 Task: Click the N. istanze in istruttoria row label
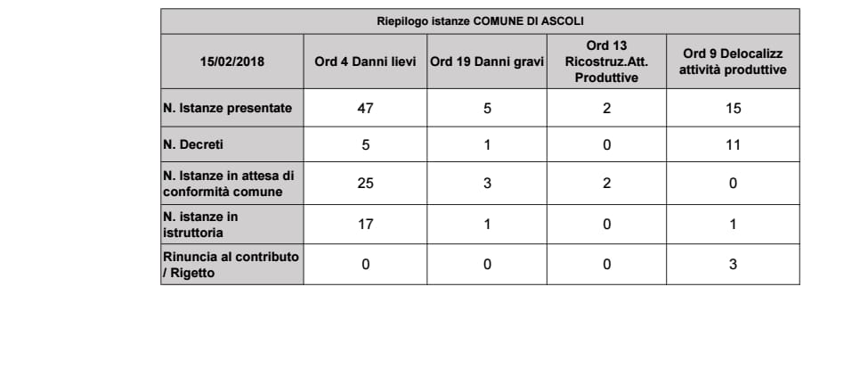point(200,225)
